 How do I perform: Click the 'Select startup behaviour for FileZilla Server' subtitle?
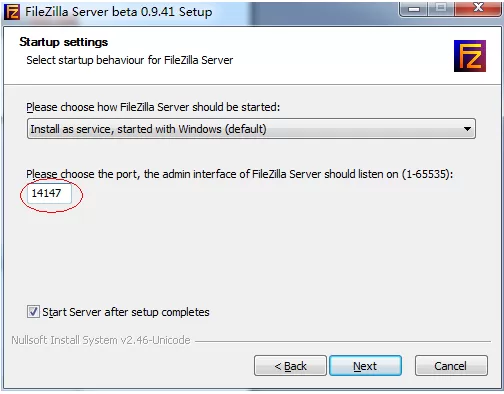point(130,60)
